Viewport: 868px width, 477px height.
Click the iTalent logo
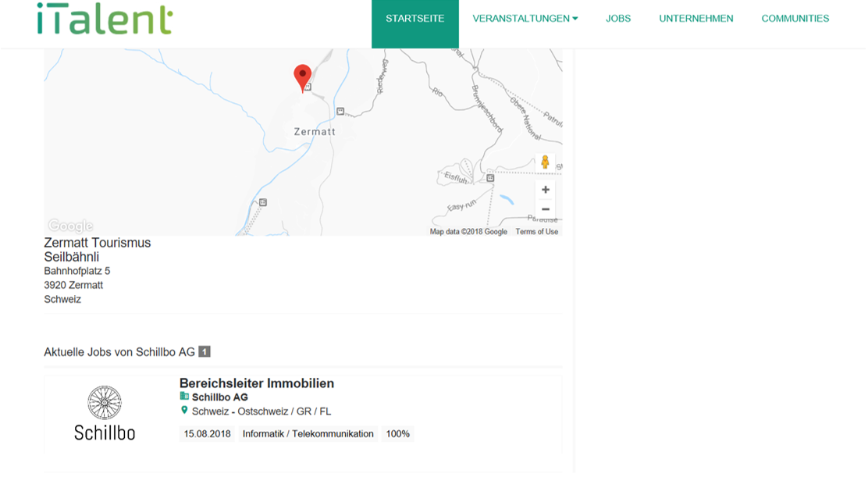pyautogui.click(x=105, y=19)
